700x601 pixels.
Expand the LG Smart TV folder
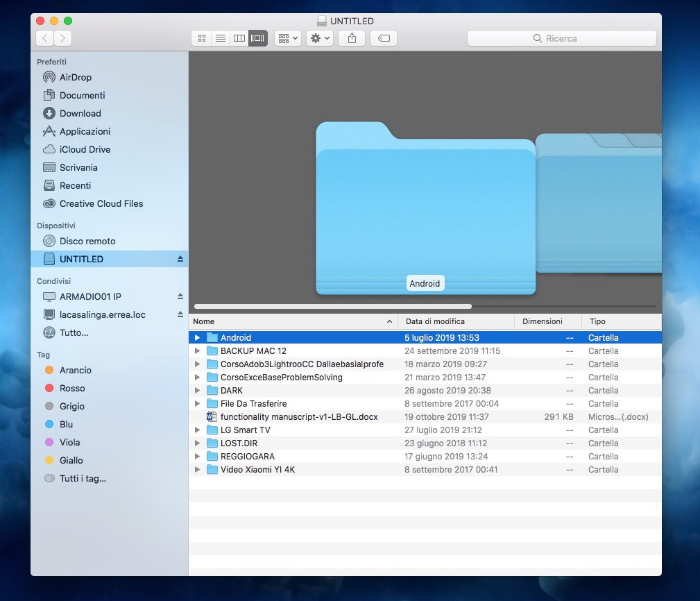point(197,430)
